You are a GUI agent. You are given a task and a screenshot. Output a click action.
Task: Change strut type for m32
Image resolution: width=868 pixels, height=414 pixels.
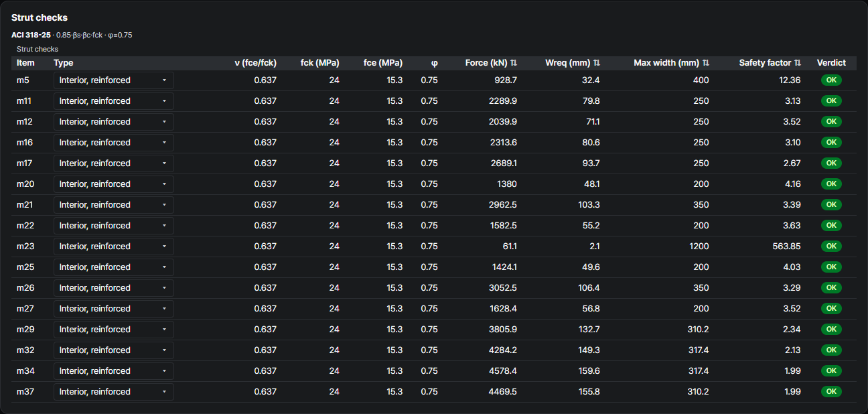coord(114,350)
